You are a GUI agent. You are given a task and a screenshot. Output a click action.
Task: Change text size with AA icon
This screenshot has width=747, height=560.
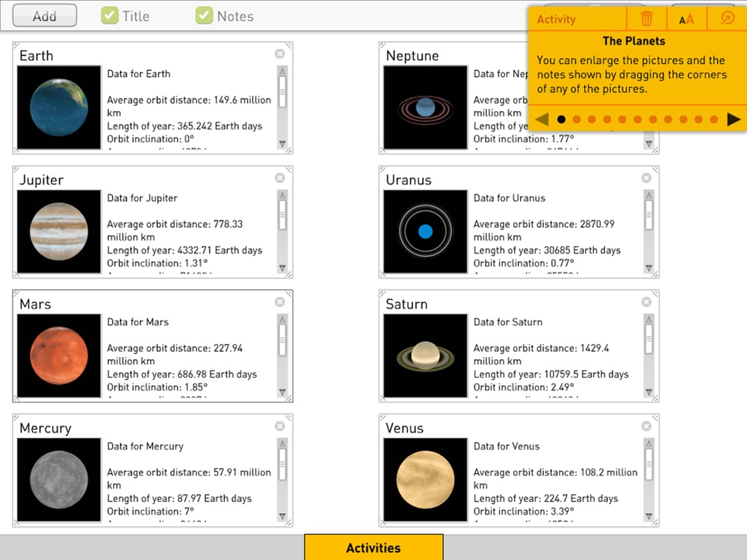point(686,19)
